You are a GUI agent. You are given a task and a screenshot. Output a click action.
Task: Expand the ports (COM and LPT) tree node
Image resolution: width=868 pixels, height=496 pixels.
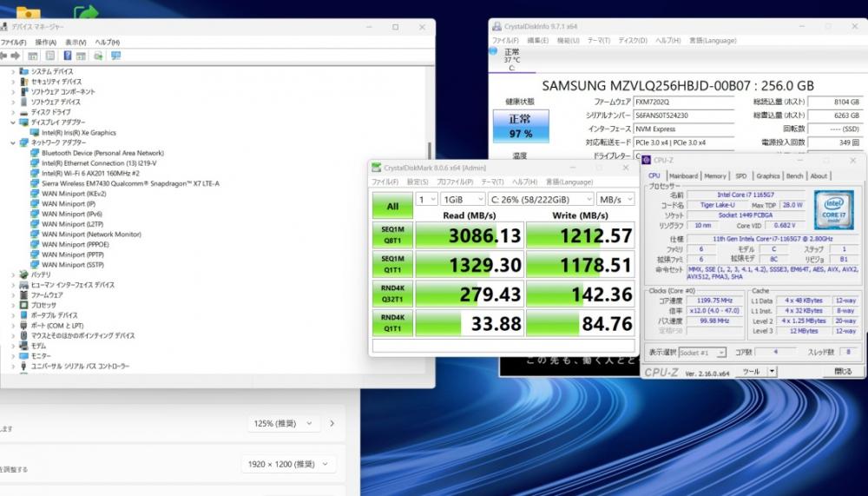tap(13, 325)
